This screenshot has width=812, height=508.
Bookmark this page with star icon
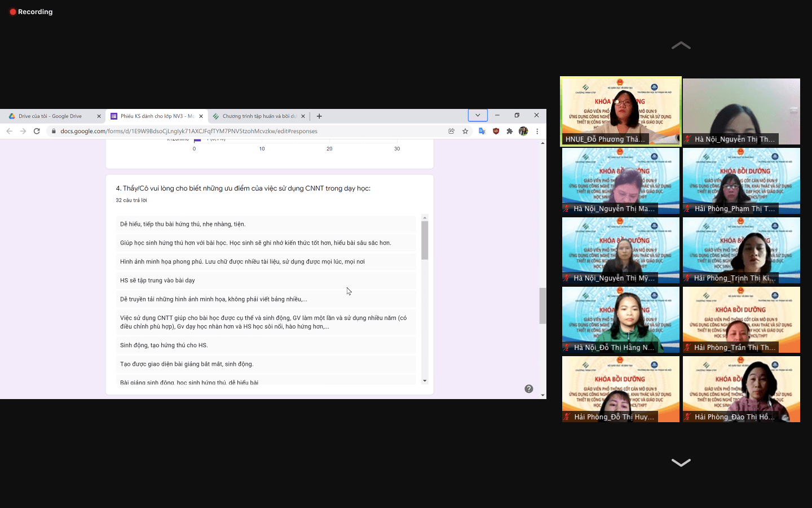[465, 131]
